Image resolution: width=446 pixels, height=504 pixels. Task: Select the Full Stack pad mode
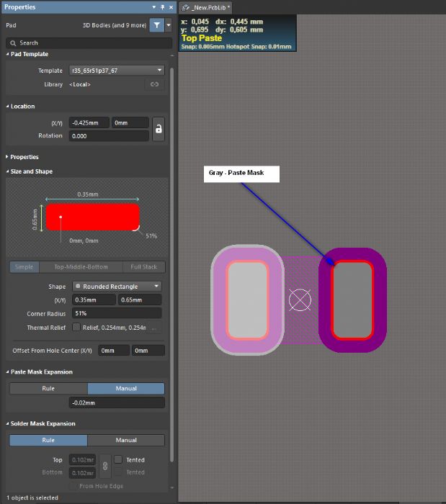[143, 267]
